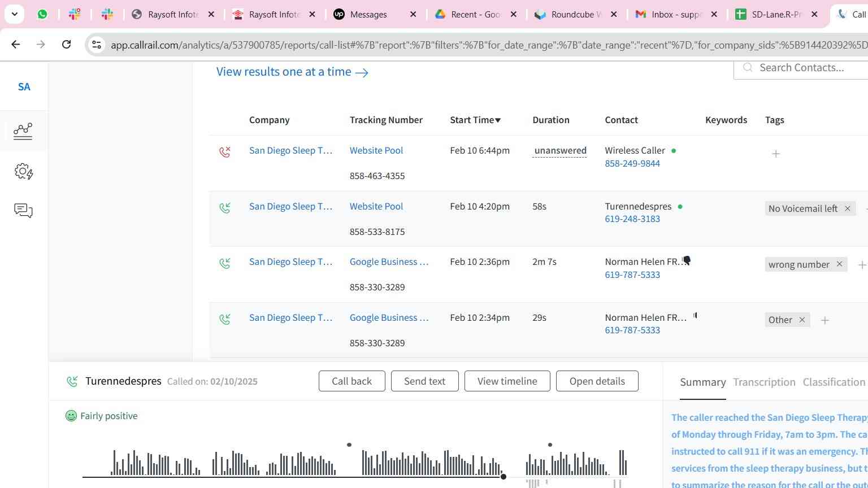Image resolution: width=868 pixels, height=488 pixels.
Task: Click inbound call icon for 2:34pm call
Action: 225,319
